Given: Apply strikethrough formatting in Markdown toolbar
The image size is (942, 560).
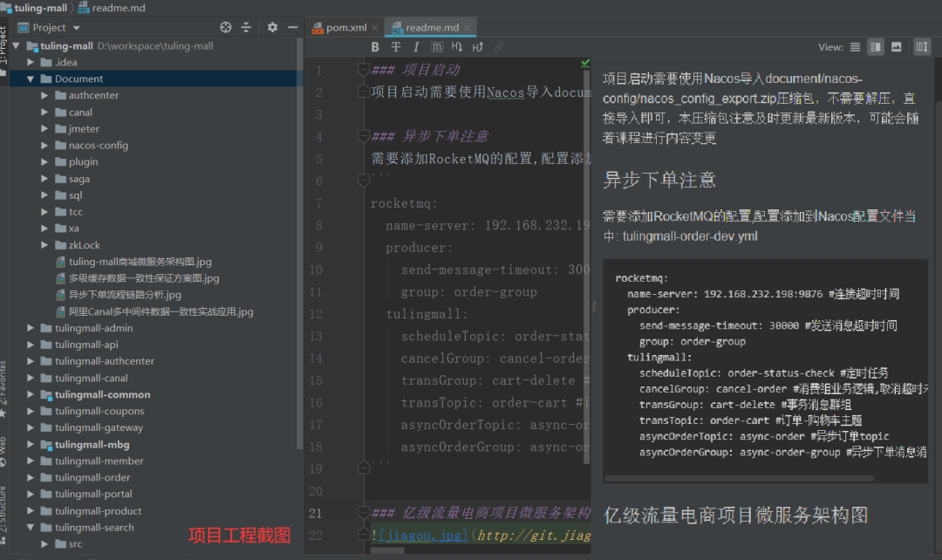Looking at the screenshot, I should [x=395, y=47].
